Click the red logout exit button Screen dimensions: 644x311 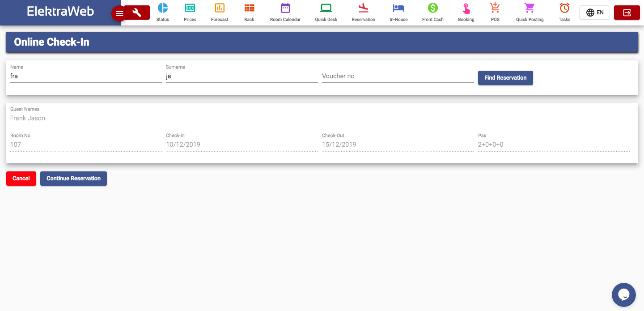627,13
